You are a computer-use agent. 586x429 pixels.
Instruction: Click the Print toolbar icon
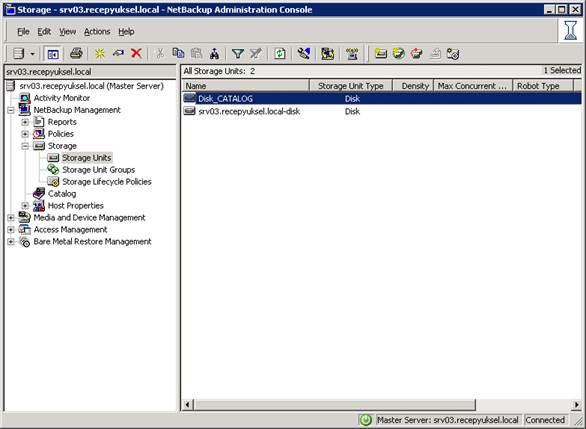click(76, 53)
